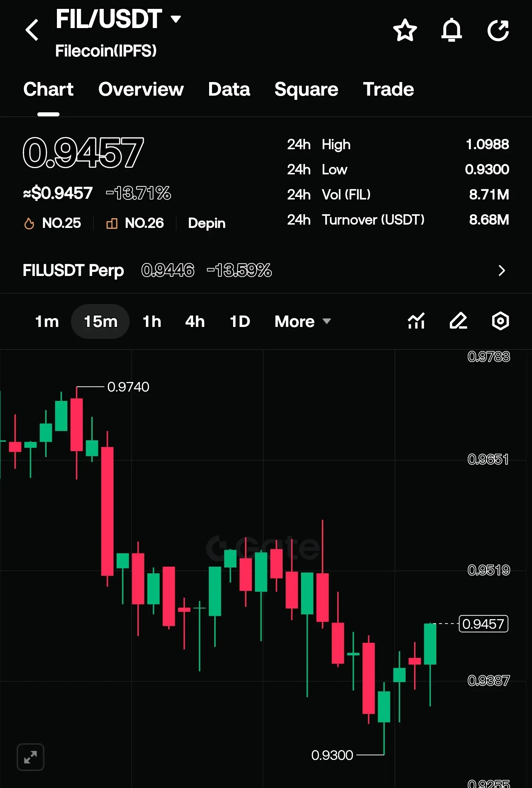Tap the 0.9519 price axis label
Image resolution: width=532 pixels, height=788 pixels.
pos(488,570)
